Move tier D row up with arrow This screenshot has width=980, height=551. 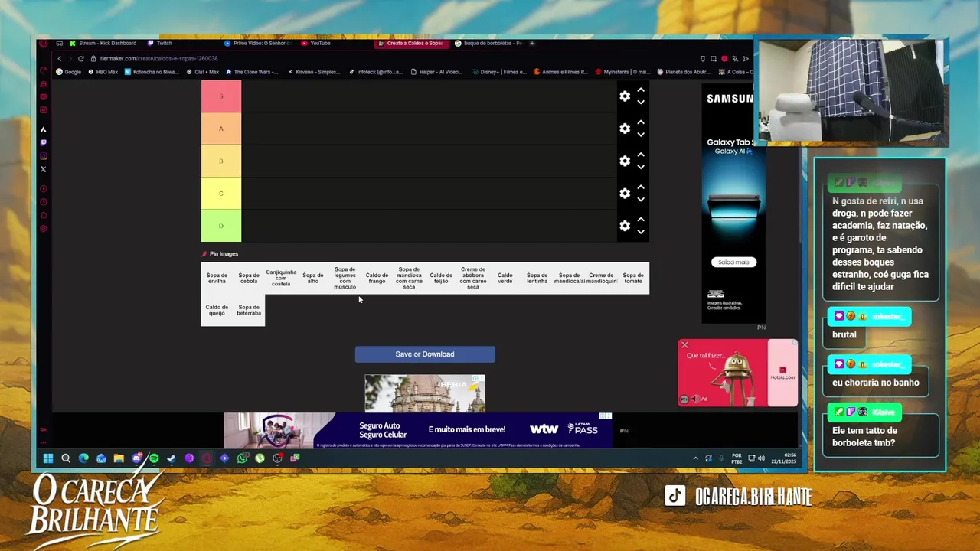point(641,220)
